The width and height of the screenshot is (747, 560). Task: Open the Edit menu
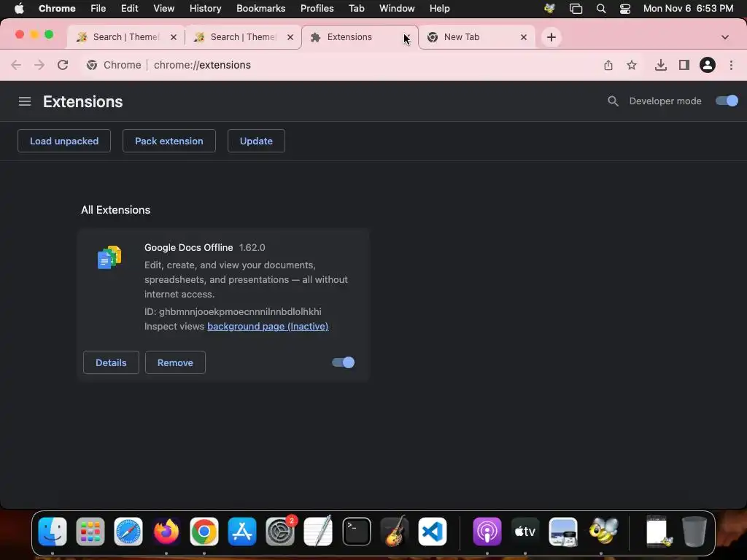(x=130, y=9)
